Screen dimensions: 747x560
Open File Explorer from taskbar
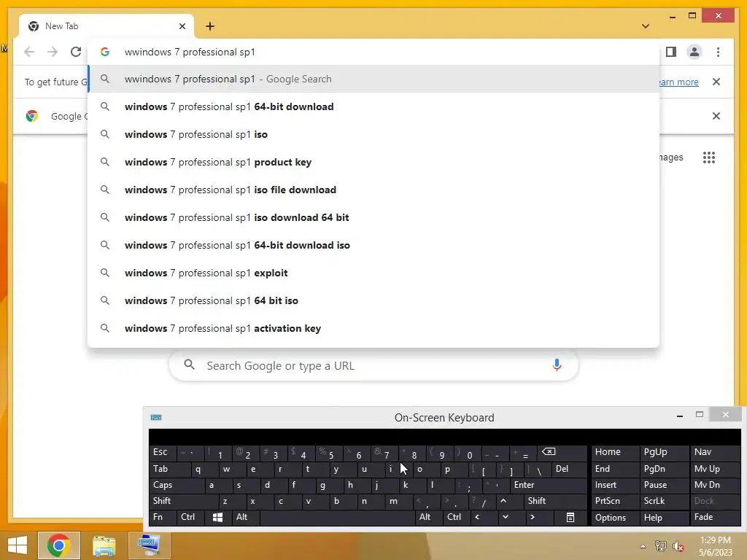(104, 545)
